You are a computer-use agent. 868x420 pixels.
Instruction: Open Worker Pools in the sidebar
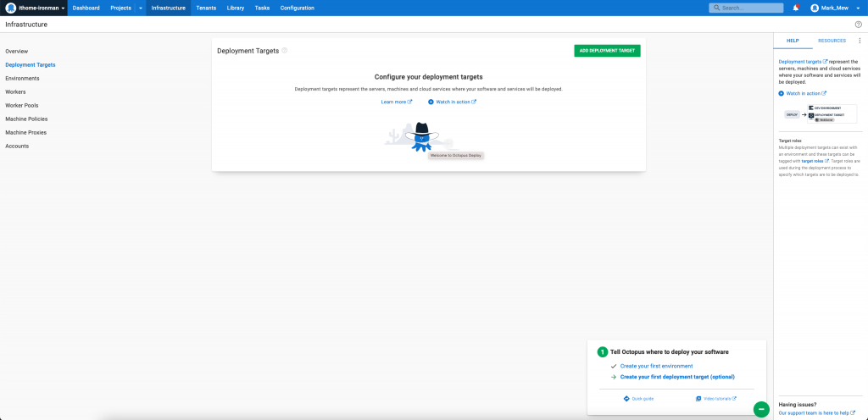click(21, 105)
